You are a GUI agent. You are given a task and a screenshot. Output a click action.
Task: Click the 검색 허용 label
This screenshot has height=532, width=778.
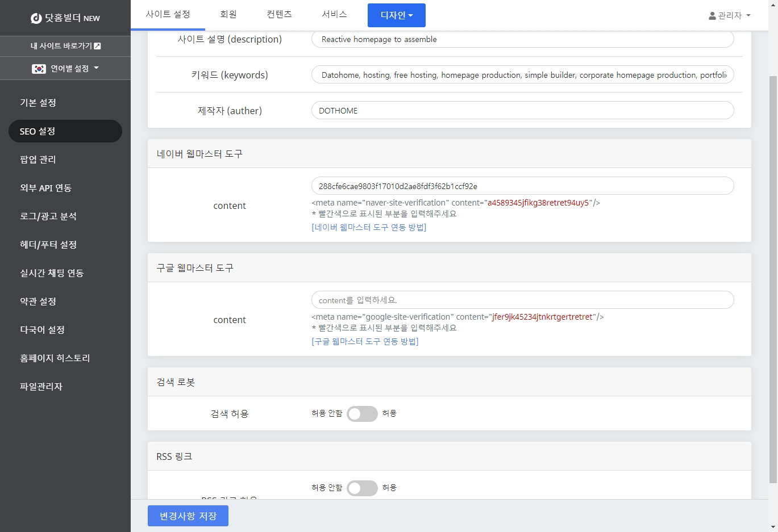tap(230, 414)
